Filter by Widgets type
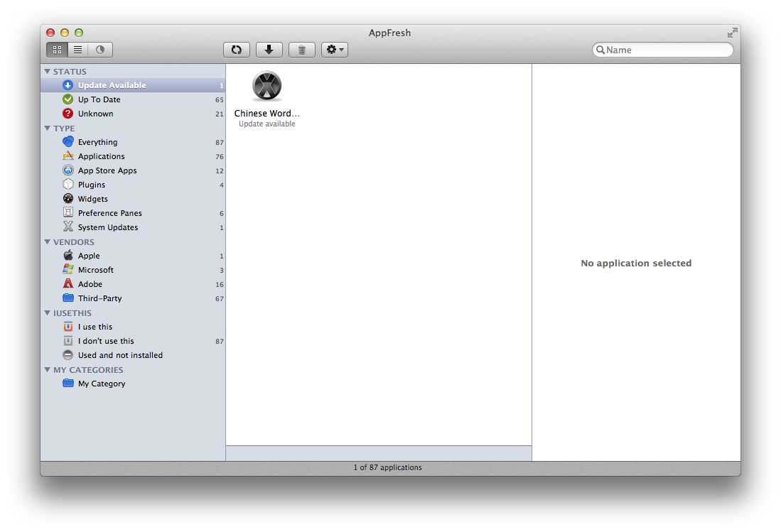 point(133,199)
